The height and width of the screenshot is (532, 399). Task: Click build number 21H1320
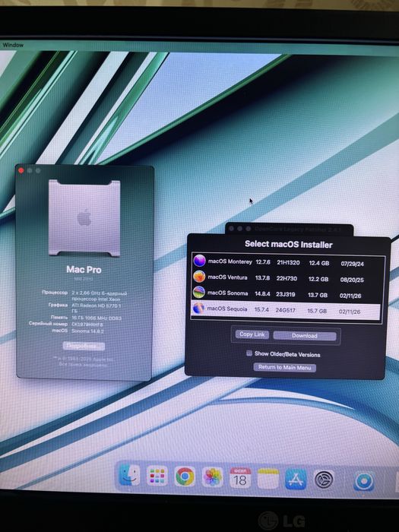(288, 262)
